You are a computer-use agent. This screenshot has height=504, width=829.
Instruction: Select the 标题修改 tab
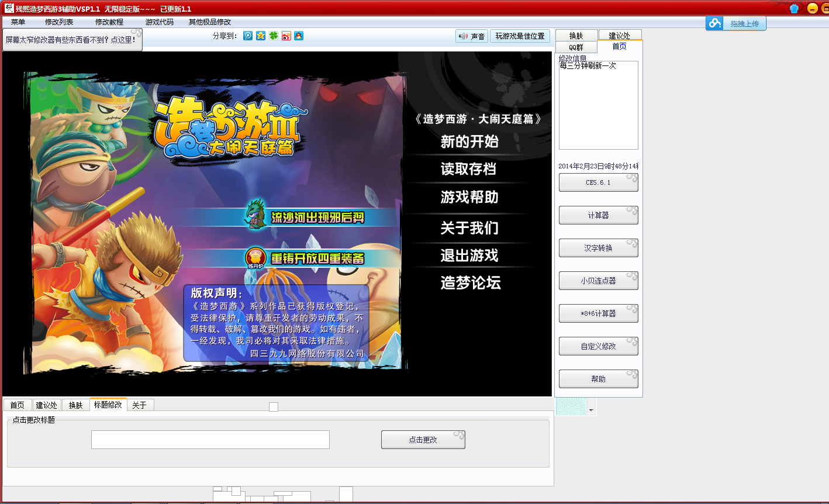[108, 404]
